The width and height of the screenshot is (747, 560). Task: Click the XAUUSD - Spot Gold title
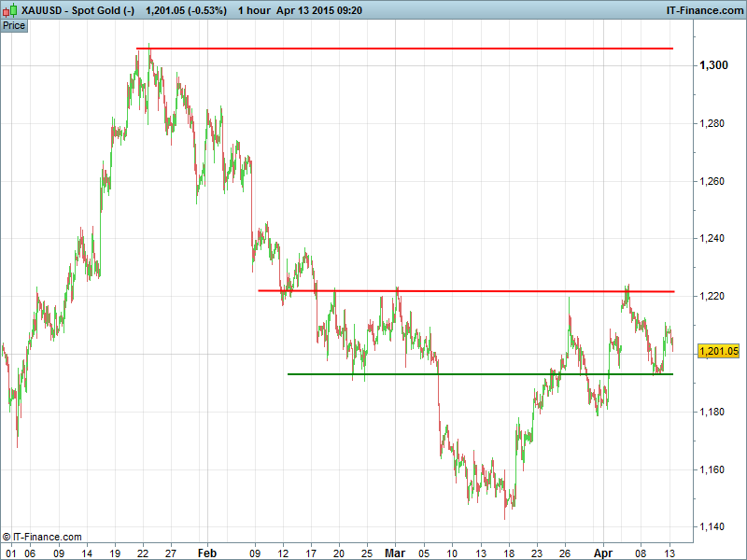78,9
